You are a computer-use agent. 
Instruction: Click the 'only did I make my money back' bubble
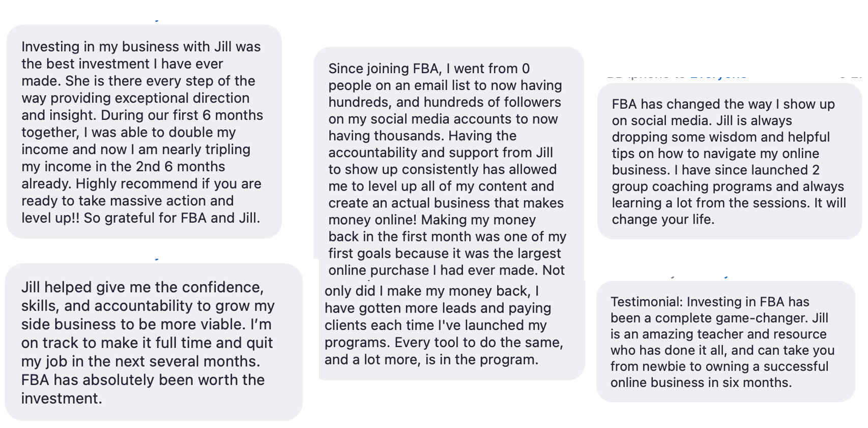click(452, 329)
